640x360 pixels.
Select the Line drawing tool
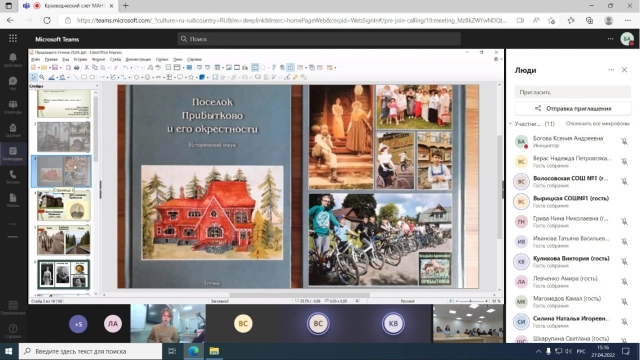(76, 77)
